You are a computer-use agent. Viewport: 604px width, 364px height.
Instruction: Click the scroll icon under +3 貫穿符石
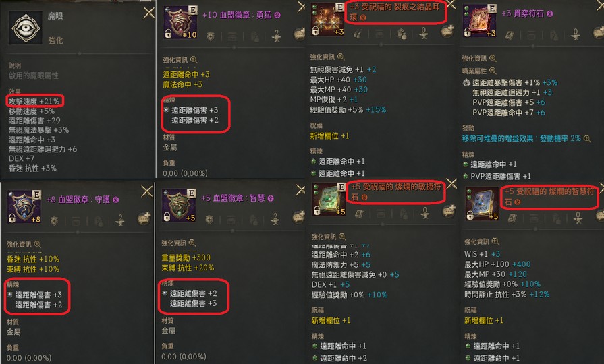point(510,36)
